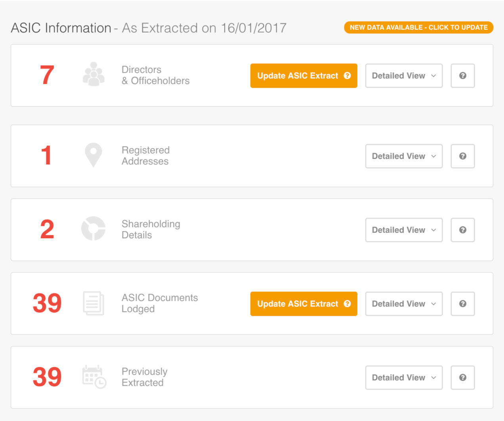The width and height of the screenshot is (504, 421).
Task: Click the red count 1 for Registered Addresses
Action: pos(46,155)
